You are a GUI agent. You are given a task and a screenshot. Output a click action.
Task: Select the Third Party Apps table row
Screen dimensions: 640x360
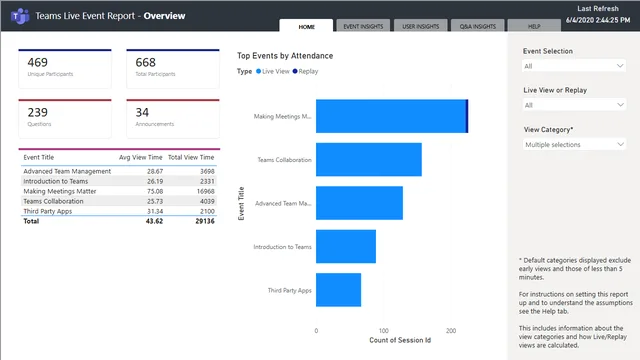pyautogui.click(x=119, y=211)
